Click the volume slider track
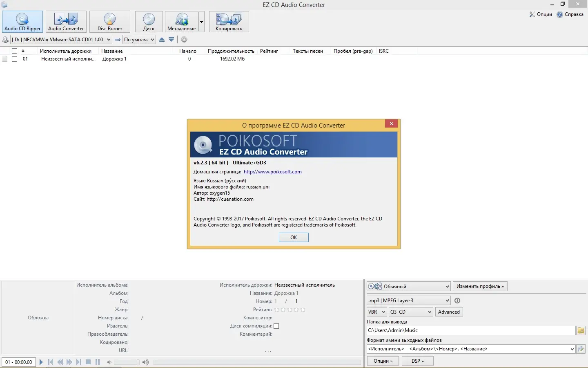The image size is (588, 368). pos(127,362)
